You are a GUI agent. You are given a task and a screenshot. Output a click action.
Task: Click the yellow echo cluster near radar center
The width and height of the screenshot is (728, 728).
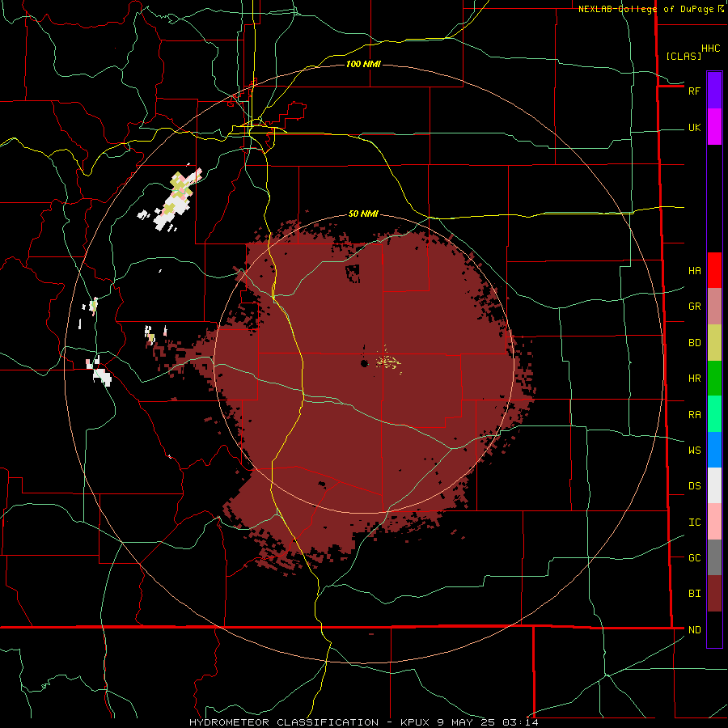(388, 362)
